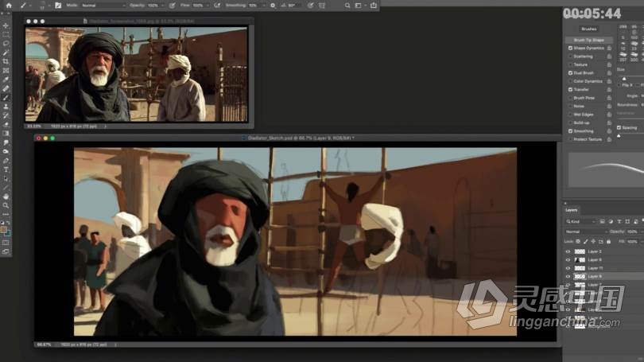Select the Clone Stamp tool

pos(6,107)
